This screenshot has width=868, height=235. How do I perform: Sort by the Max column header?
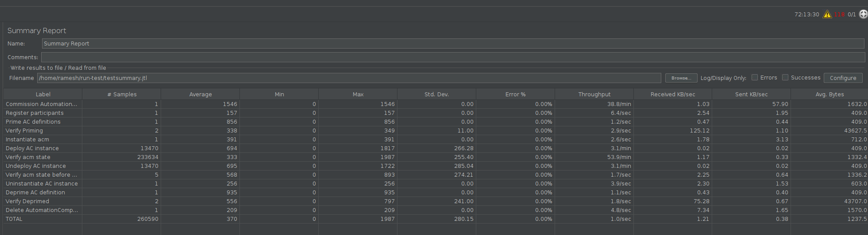[358, 94]
